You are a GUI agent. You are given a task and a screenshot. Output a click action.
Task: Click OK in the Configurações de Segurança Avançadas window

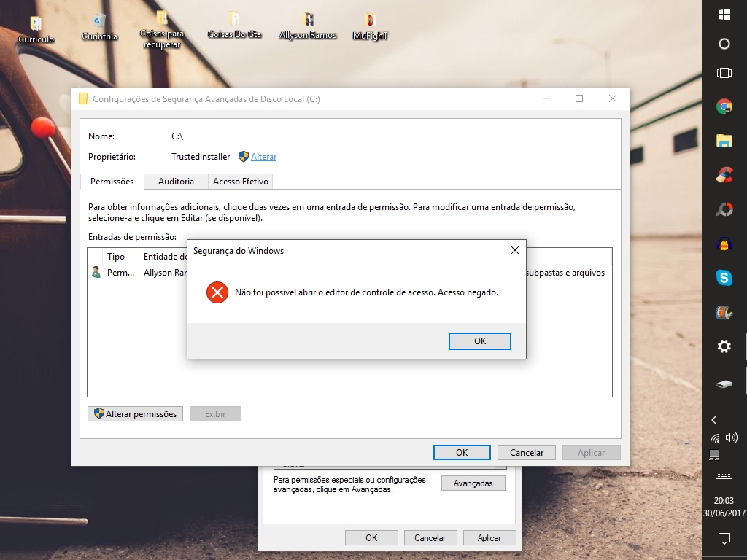pyautogui.click(x=462, y=452)
